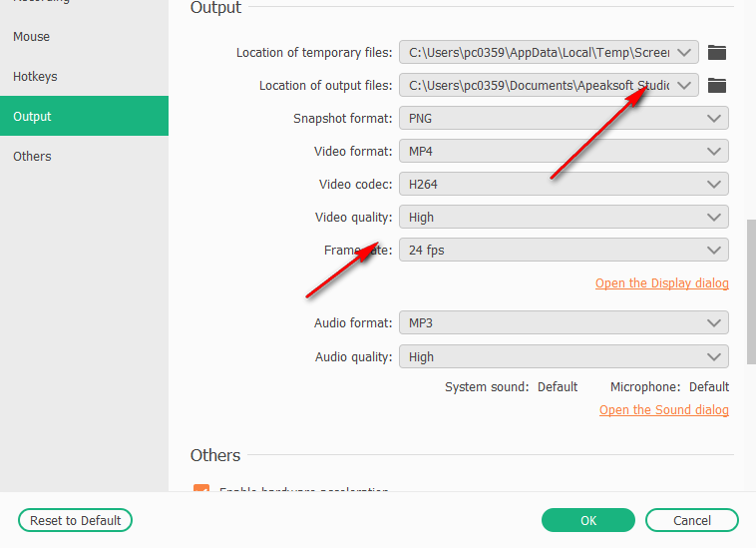Change the Video quality setting
Screen dimensions: 756x548
[x=564, y=217]
